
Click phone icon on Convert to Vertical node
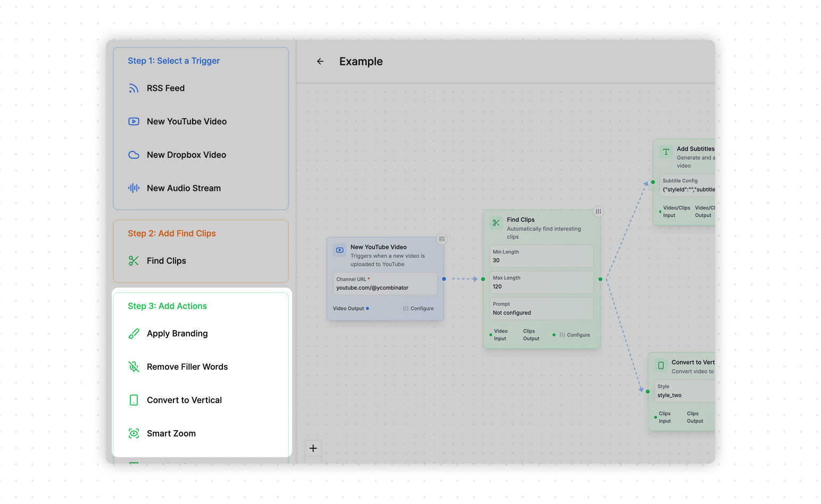[661, 366]
